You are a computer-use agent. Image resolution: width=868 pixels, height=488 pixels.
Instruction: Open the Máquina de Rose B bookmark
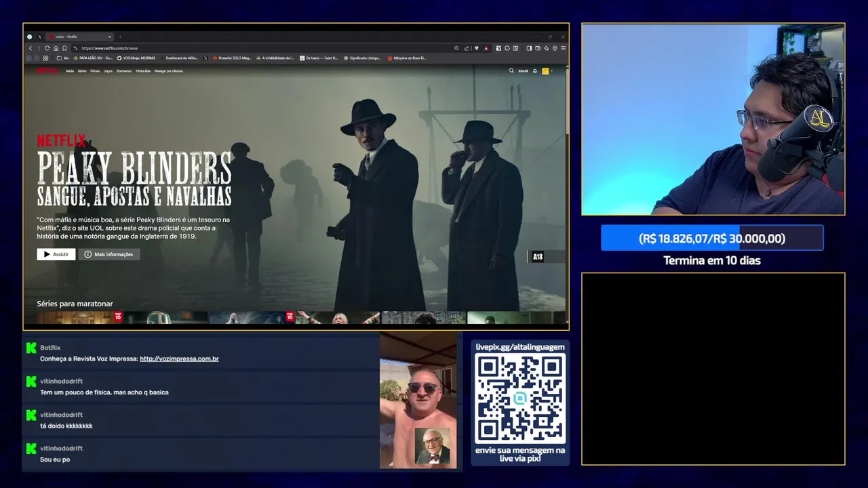[407, 58]
